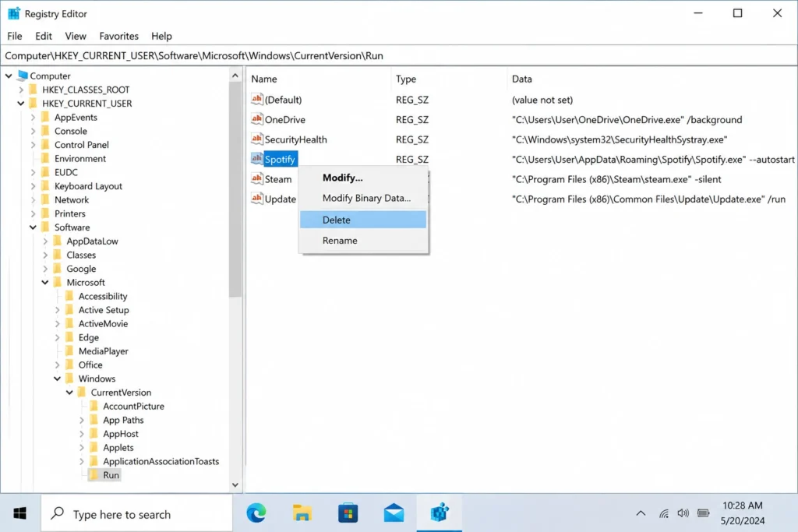
Task: Click the (Default) string value icon
Action: (x=257, y=99)
